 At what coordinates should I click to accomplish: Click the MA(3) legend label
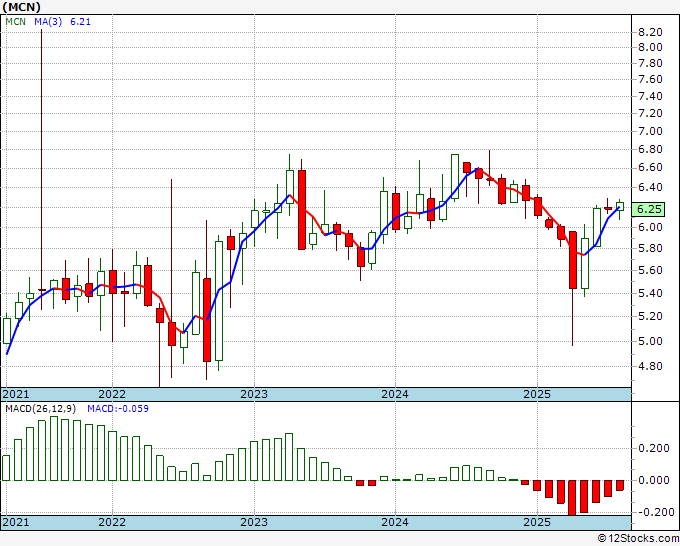(x=48, y=22)
